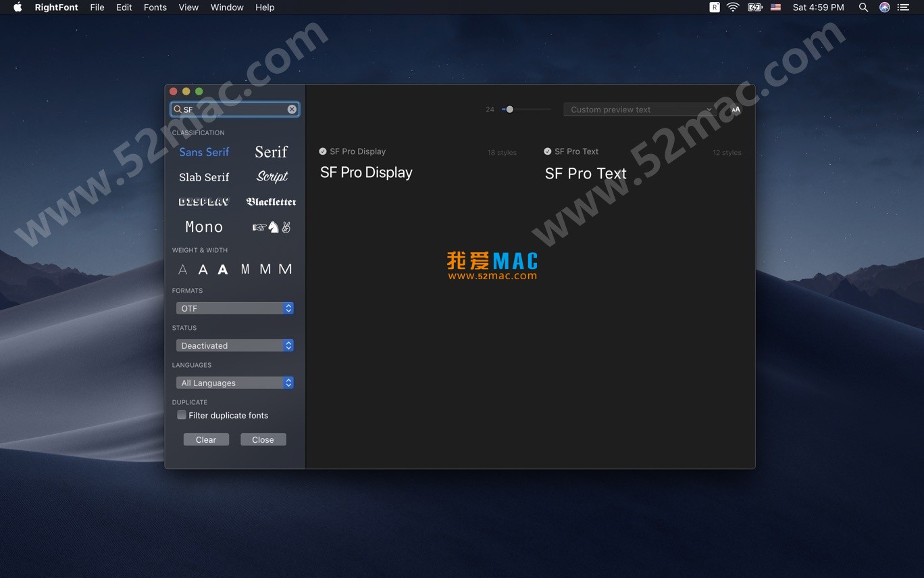The height and width of the screenshot is (578, 924).
Task: Clear the SF search text
Action: click(x=292, y=110)
